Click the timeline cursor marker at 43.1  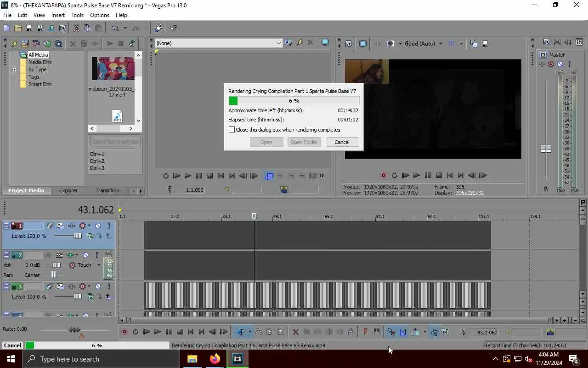click(254, 216)
